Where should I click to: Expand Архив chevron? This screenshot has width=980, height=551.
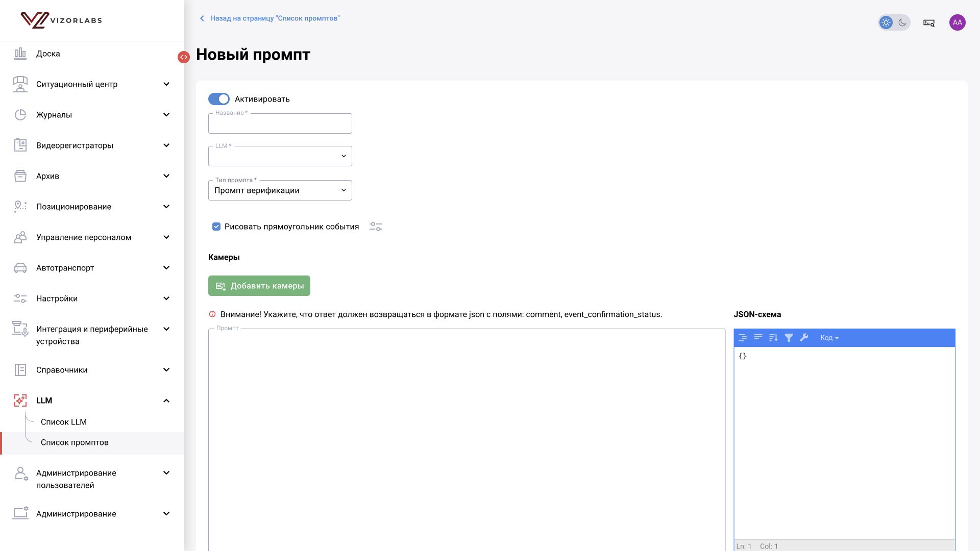pyautogui.click(x=166, y=176)
